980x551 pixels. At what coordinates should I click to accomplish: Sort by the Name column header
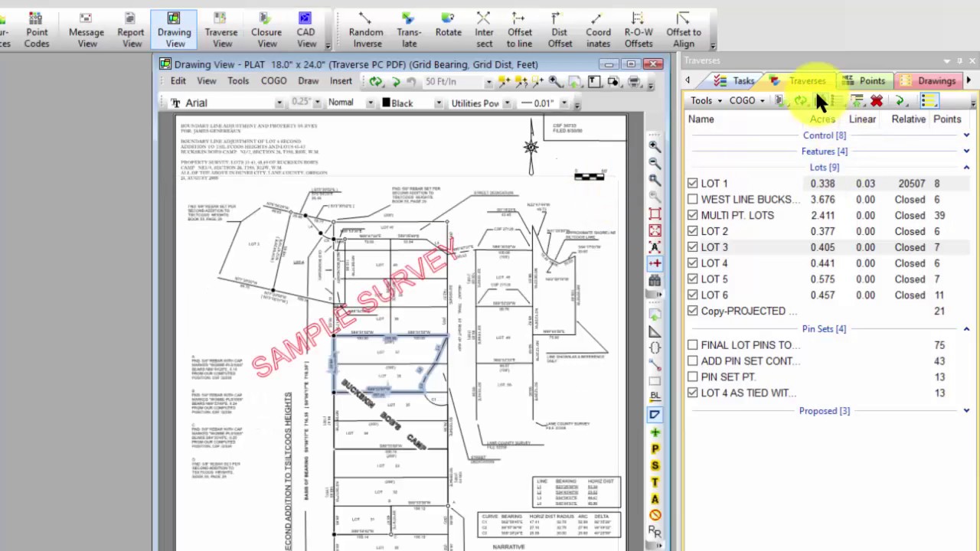pos(701,119)
